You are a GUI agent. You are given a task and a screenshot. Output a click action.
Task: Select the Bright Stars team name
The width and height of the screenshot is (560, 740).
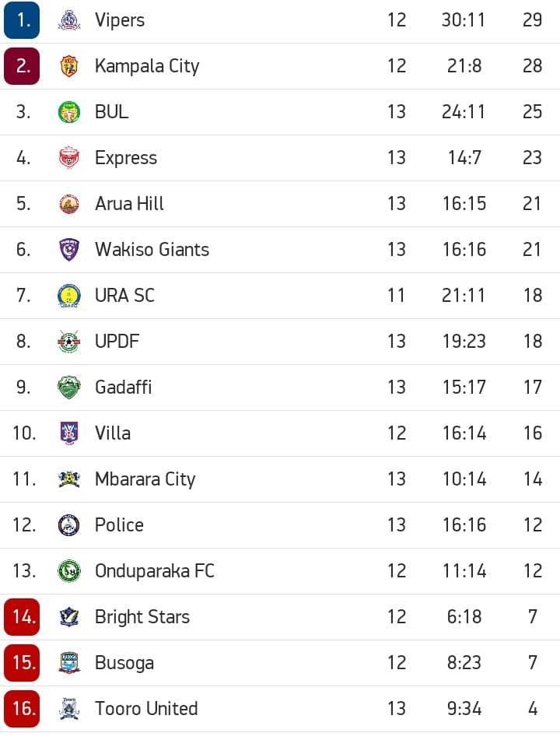coord(142,617)
